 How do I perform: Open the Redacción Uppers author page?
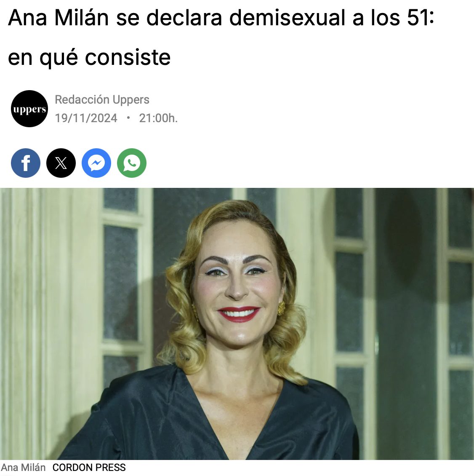102,99
